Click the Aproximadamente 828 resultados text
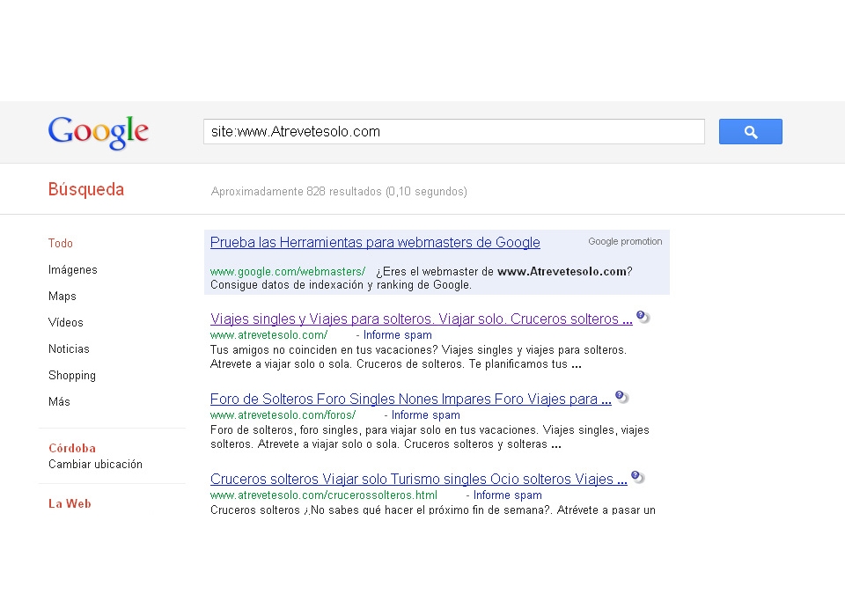 [x=339, y=191]
